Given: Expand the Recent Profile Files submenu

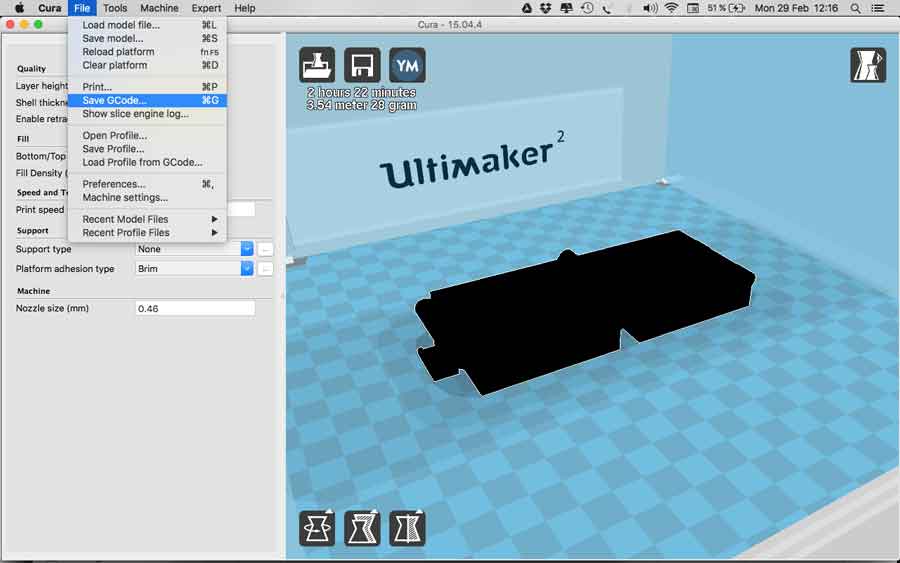Looking at the screenshot, I should (147, 232).
